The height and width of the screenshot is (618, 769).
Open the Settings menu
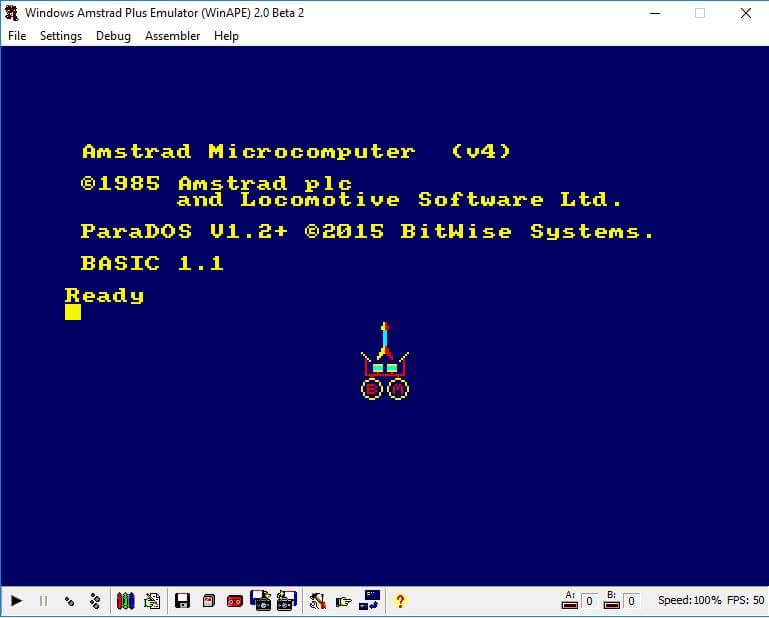pyautogui.click(x=61, y=36)
